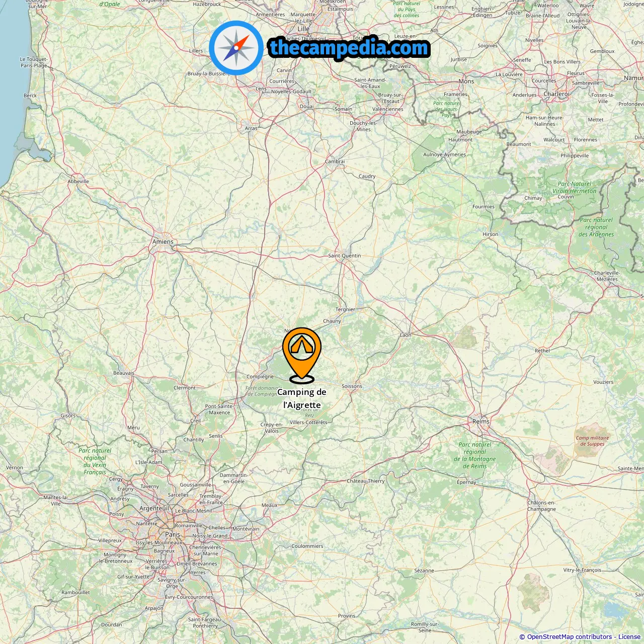Screen dimensions: 644x644
Task: Open the License link
Action: click(629, 637)
